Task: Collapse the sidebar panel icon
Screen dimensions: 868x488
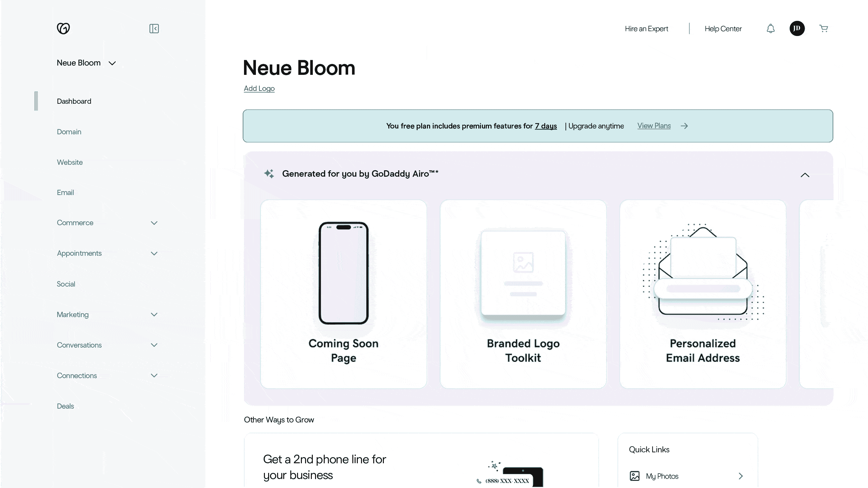Action: pos(154,29)
